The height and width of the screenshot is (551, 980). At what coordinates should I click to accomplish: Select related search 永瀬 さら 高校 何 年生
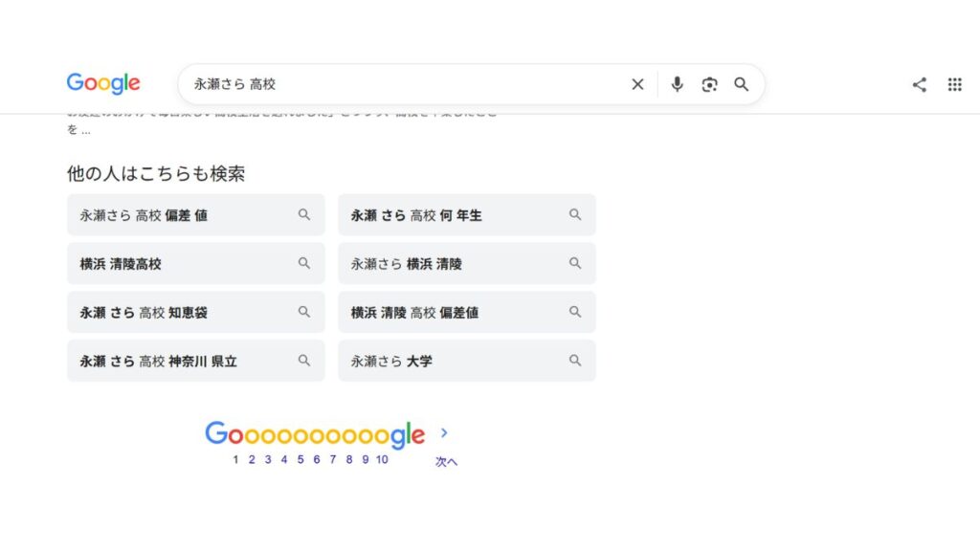click(x=467, y=215)
